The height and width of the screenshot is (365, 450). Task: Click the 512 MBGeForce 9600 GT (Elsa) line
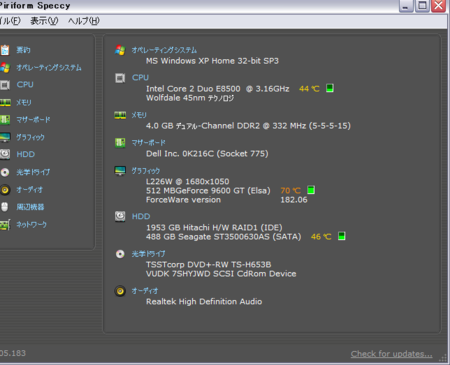click(x=208, y=191)
